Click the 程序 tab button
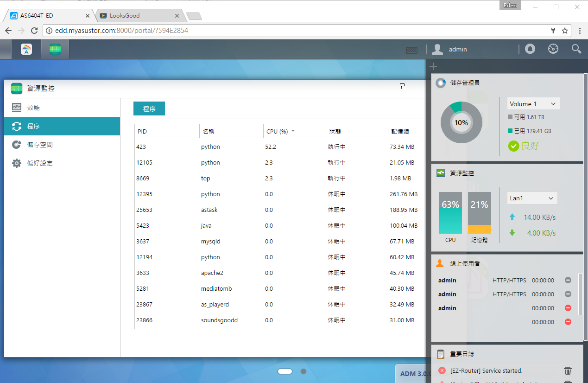The height and width of the screenshot is (383, 588). click(149, 109)
